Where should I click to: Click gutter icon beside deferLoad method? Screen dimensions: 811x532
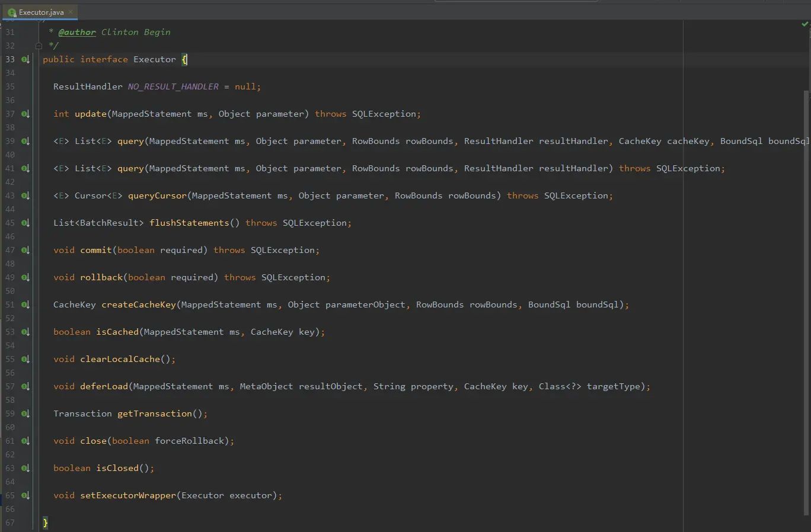click(x=25, y=386)
